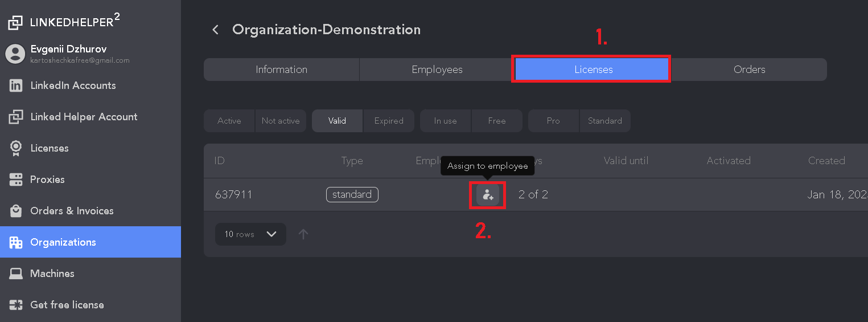Open Proxies in the sidebar
Image resolution: width=868 pixels, height=322 pixels.
(90, 180)
